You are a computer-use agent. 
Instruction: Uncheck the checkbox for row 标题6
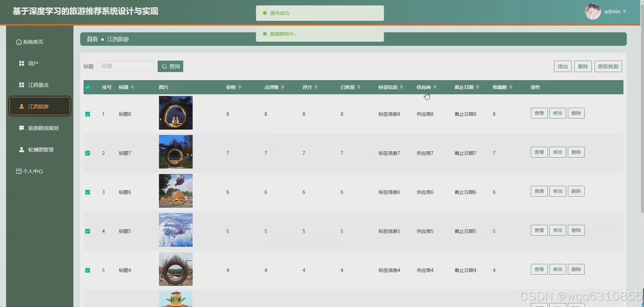point(88,192)
